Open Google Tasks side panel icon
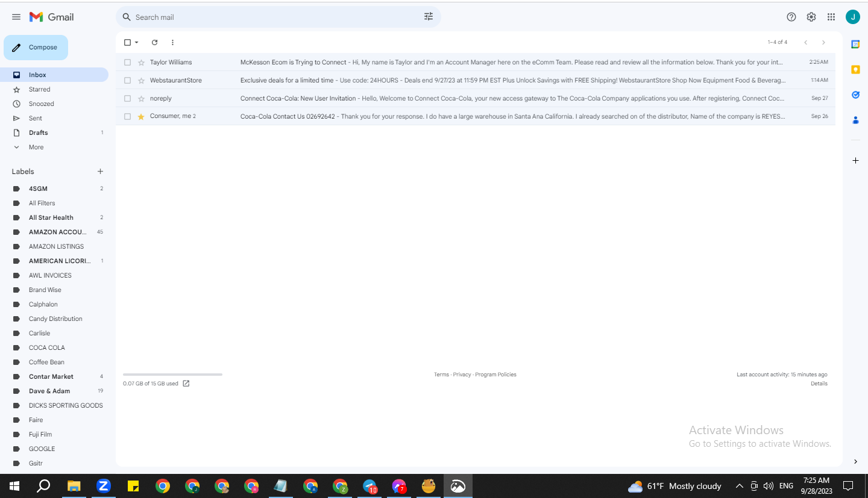This screenshot has width=868, height=498. pos(855,95)
